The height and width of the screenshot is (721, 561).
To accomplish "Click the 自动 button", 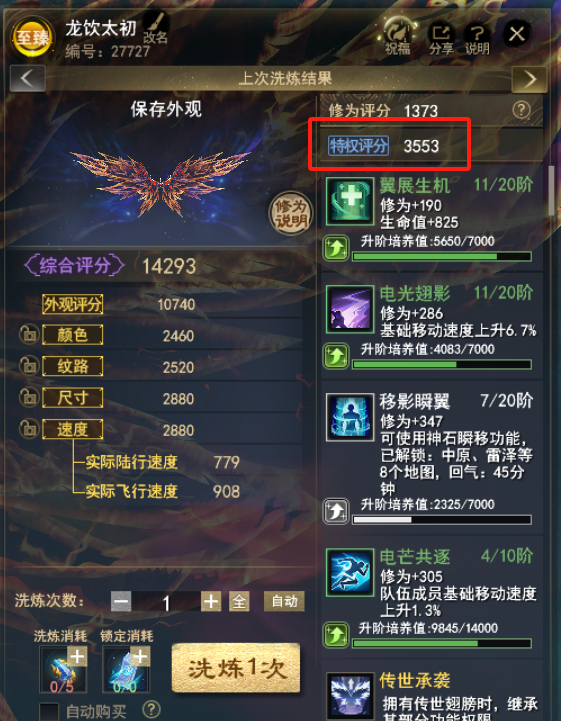I will [284, 601].
